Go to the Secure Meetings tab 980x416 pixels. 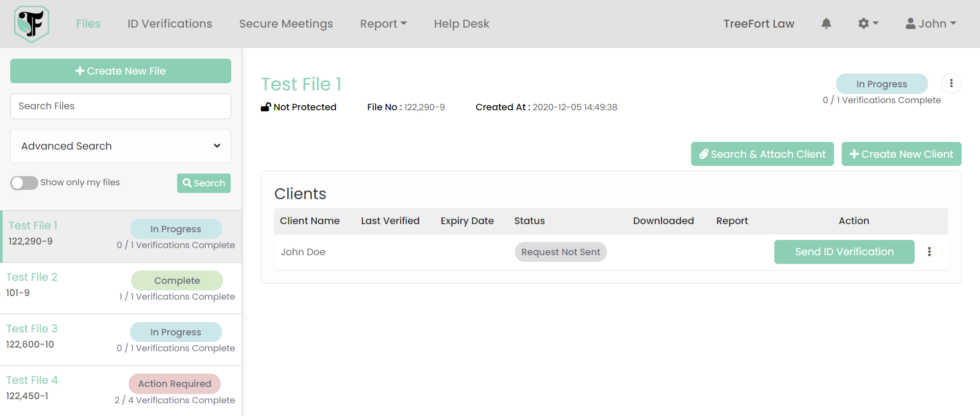pos(286,24)
